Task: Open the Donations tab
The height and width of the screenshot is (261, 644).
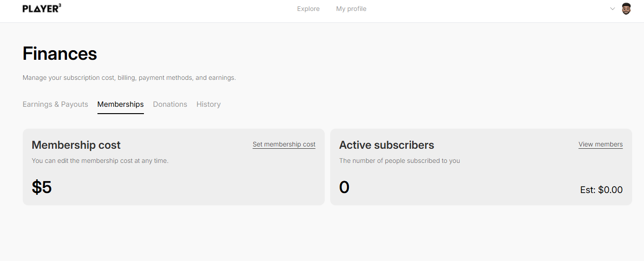Action: (170, 104)
